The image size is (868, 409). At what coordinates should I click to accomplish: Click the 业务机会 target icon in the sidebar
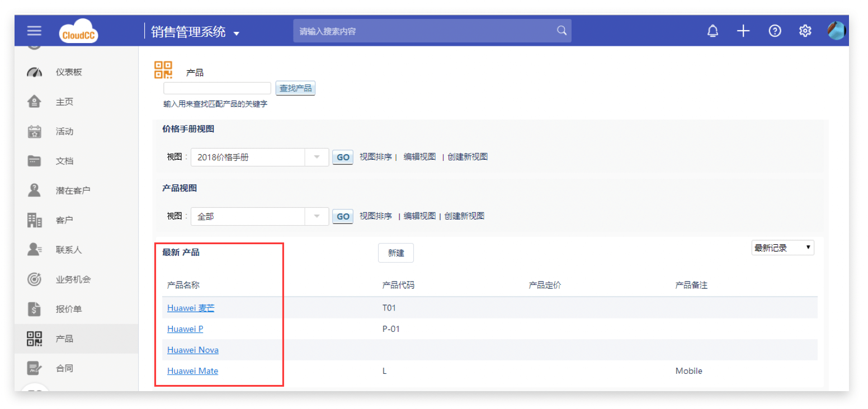pos(35,279)
